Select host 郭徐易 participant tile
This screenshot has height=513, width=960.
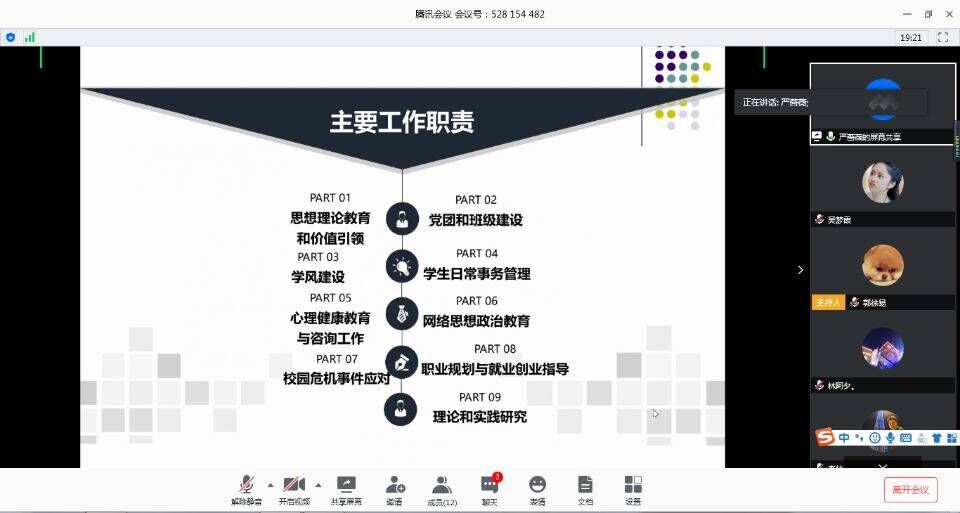(883, 270)
